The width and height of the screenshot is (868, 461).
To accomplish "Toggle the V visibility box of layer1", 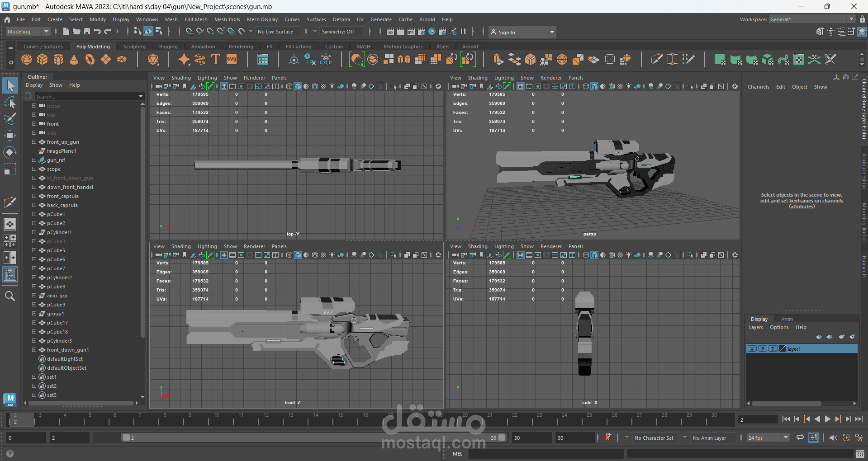I will 752,349.
